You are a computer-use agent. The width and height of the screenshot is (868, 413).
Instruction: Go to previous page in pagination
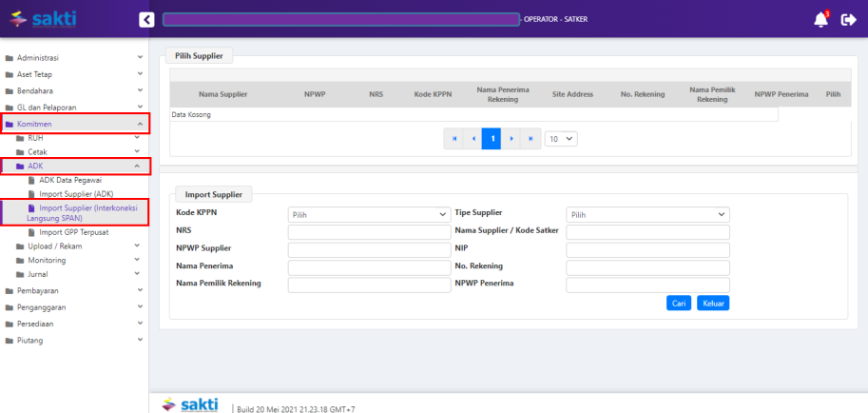coord(473,139)
